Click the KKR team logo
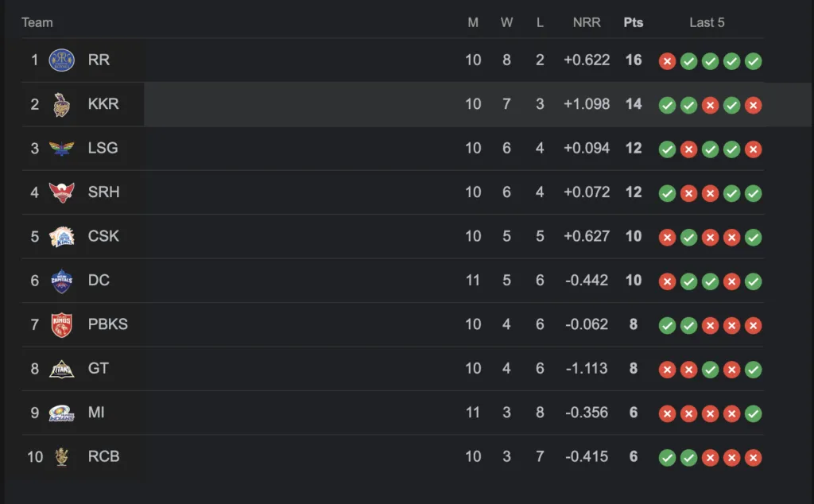The image size is (814, 504). (x=61, y=104)
